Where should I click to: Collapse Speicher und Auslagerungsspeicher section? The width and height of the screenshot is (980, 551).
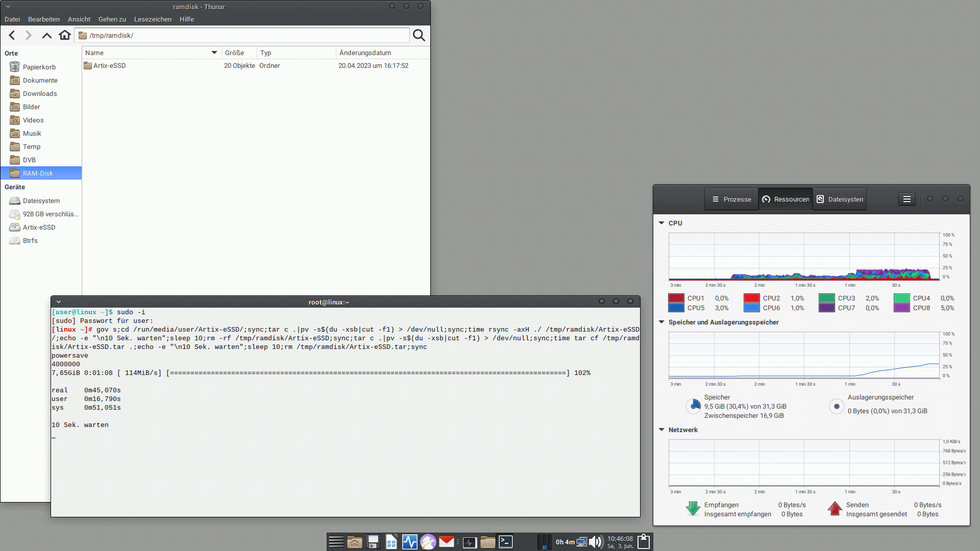click(x=661, y=322)
